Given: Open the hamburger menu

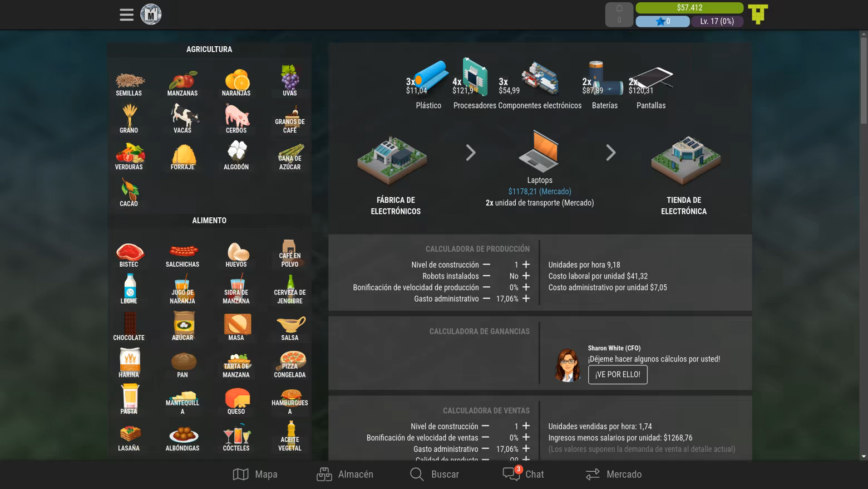Looking at the screenshot, I should [126, 15].
